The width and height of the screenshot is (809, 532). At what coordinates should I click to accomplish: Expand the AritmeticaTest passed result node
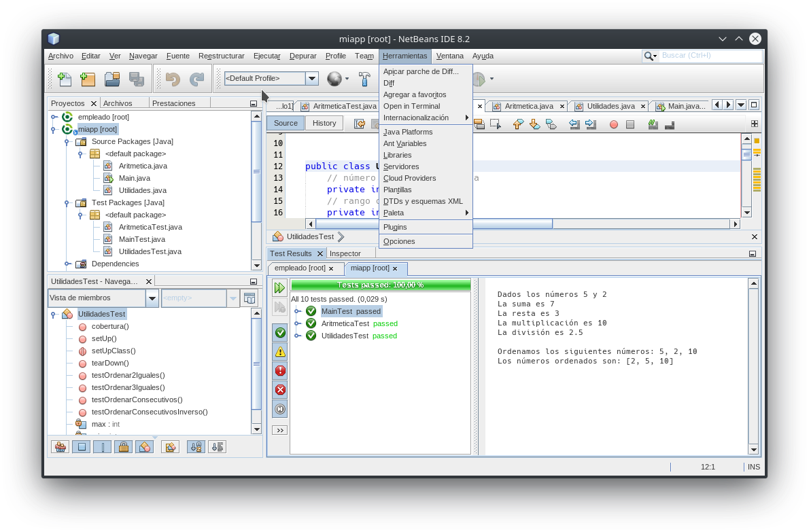(298, 323)
